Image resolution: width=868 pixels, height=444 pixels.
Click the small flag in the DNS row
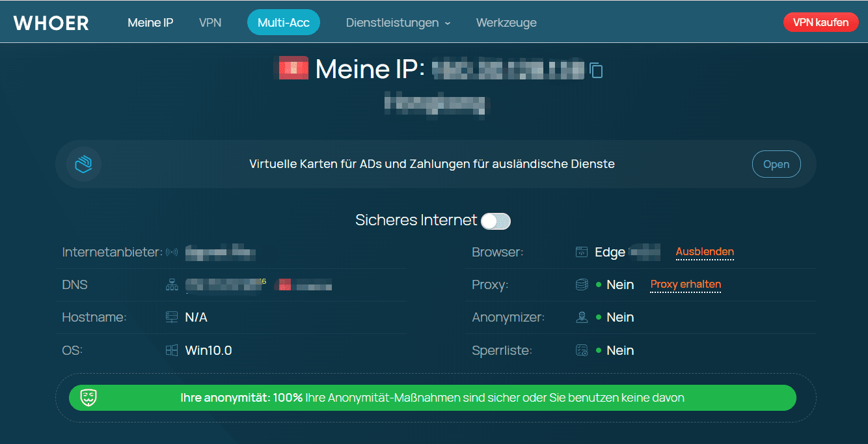pyautogui.click(x=284, y=284)
